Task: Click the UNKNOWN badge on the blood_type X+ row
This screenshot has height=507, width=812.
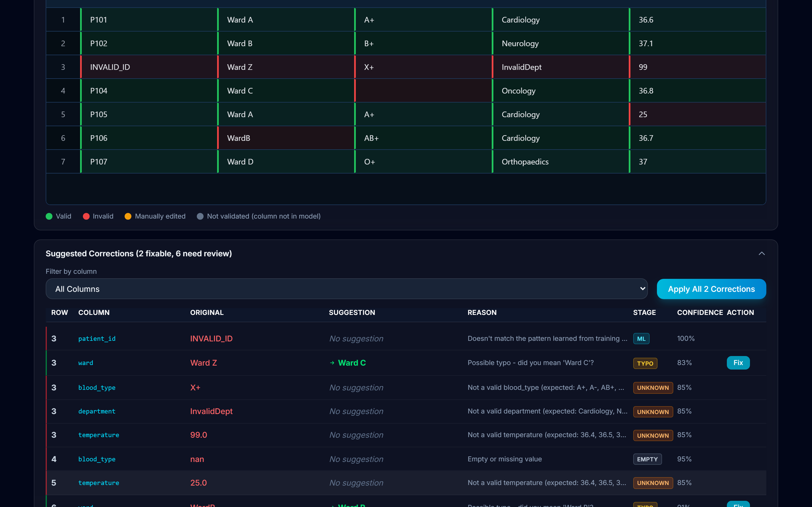Action: 653,388
